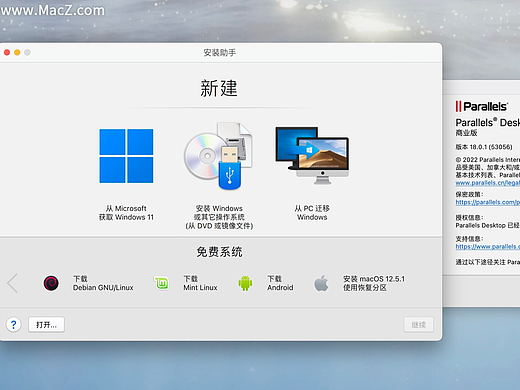
Task: Click the Mint Linux logo icon
Action: pyautogui.click(x=161, y=283)
